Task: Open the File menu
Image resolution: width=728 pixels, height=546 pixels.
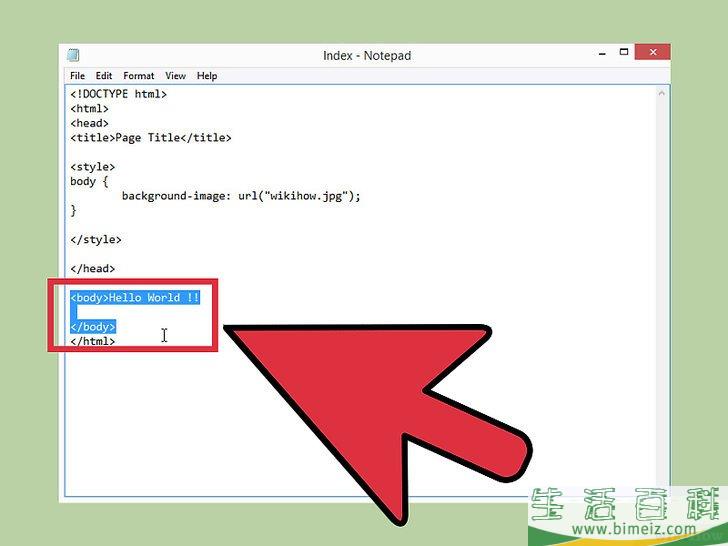Action: (x=77, y=76)
